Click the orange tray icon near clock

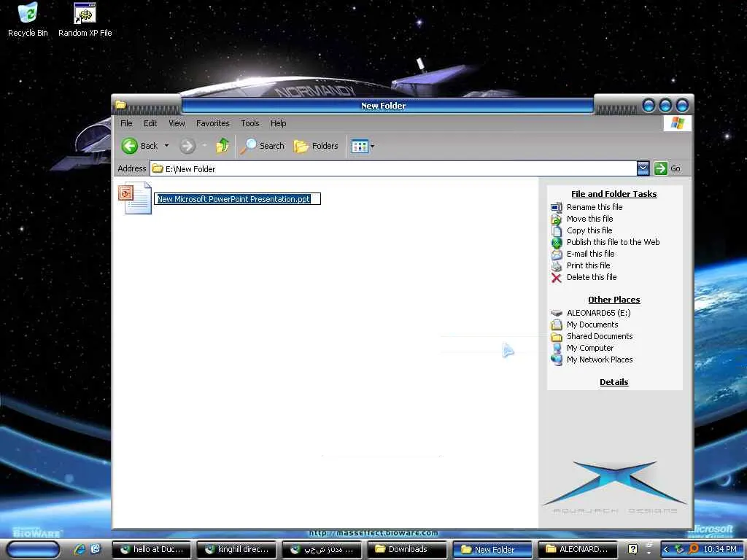[693, 549]
